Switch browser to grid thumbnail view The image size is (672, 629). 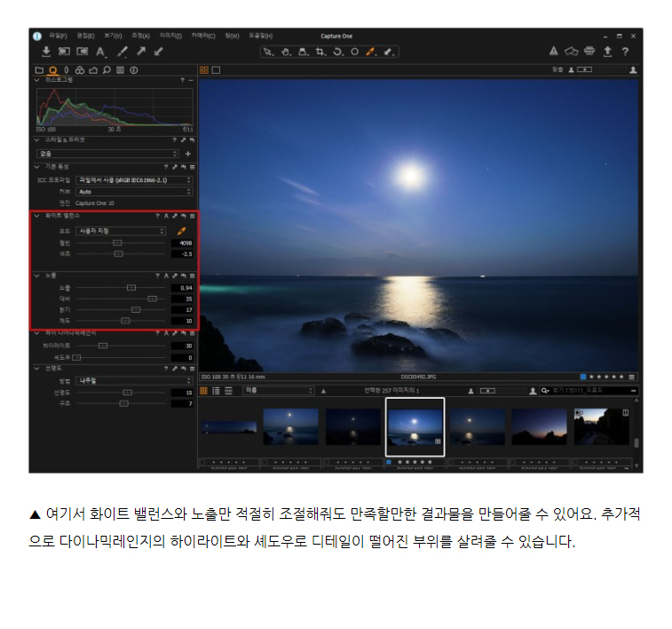[203, 391]
